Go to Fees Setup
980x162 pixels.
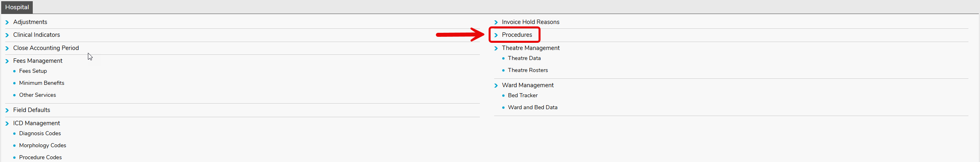click(33, 71)
